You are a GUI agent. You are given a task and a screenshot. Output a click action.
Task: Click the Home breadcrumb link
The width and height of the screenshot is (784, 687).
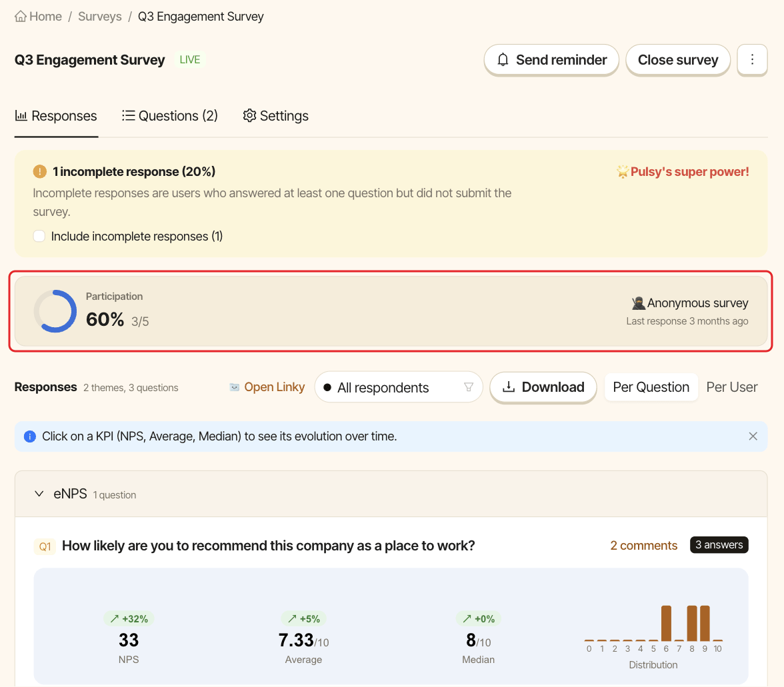[x=38, y=17]
